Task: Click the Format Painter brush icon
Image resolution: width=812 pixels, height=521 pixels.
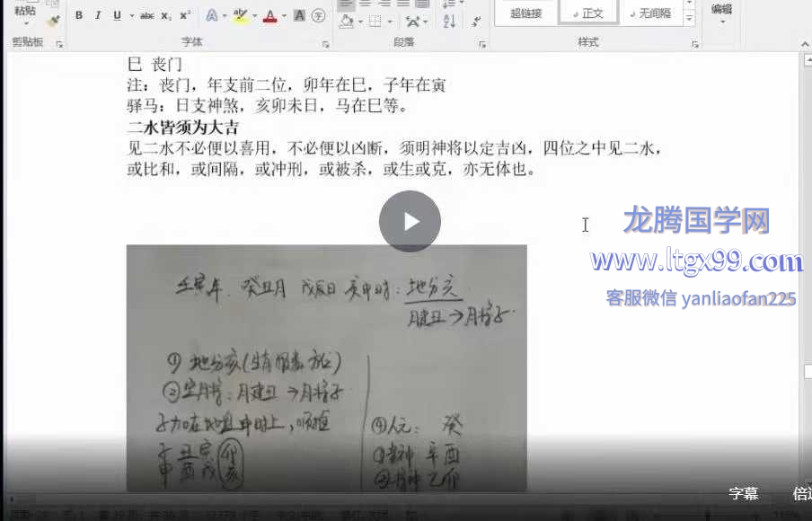Action: (x=53, y=21)
